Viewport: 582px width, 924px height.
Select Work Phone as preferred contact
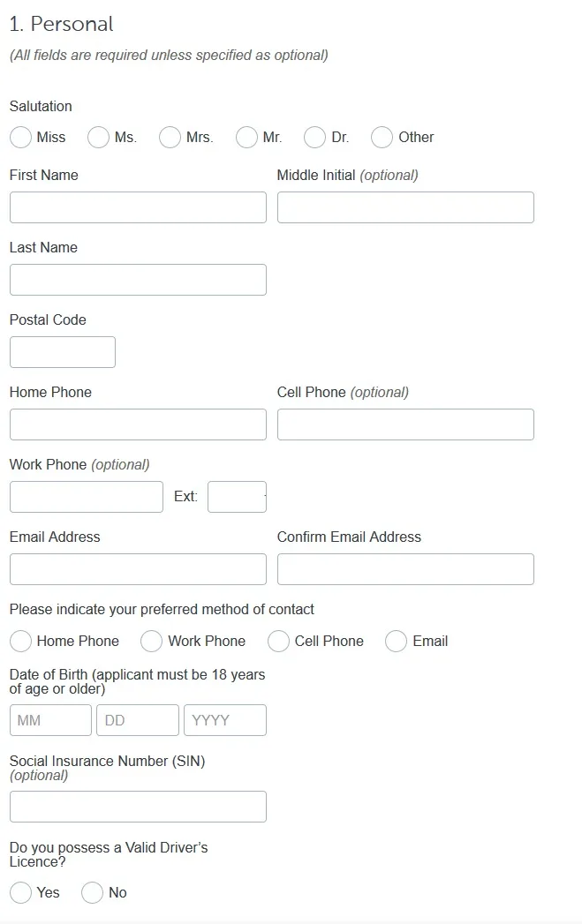(152, 642)
